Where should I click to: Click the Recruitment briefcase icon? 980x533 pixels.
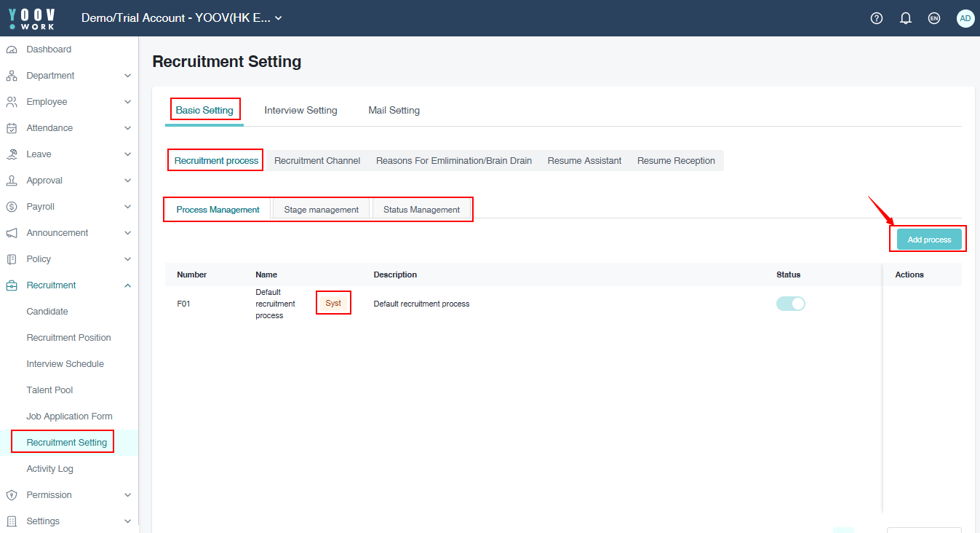12,285
